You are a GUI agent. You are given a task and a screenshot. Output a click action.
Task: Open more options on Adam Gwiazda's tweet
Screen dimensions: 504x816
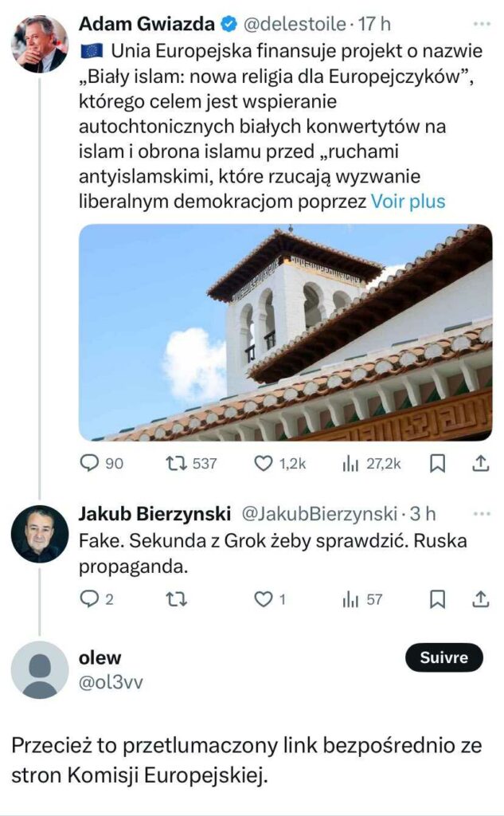[481, 25]
